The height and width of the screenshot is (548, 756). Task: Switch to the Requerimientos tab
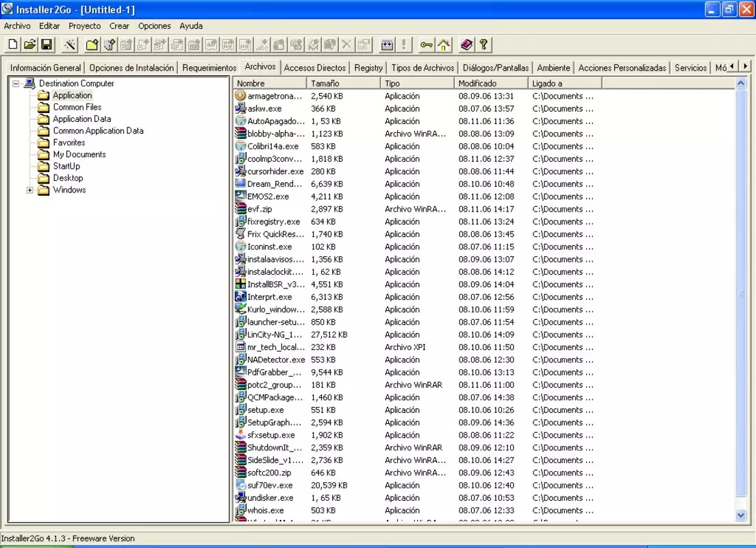210,68
